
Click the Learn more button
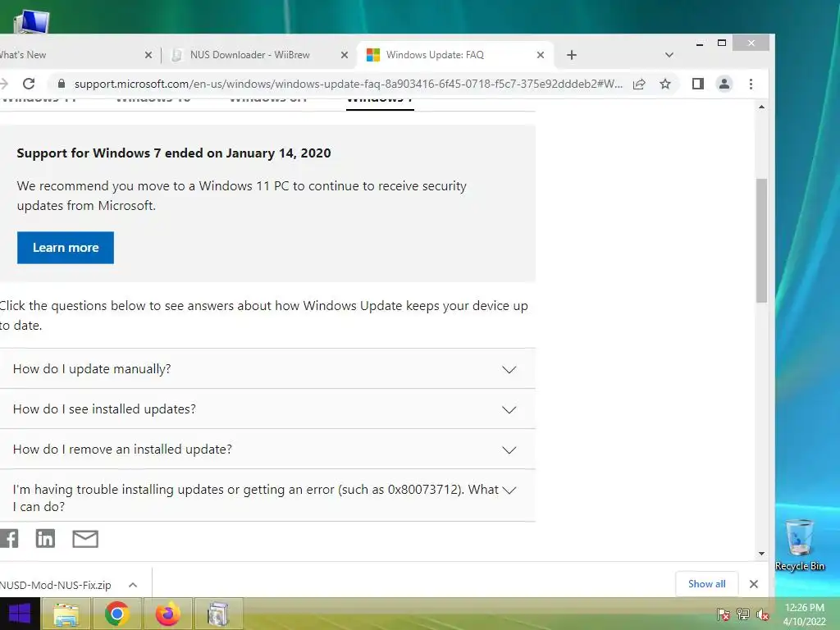pyautogui.click(x=66, y=248)
